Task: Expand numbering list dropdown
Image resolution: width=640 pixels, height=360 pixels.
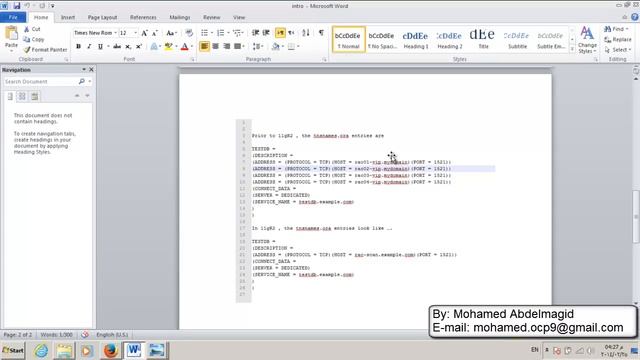Action: pos(228,33)
